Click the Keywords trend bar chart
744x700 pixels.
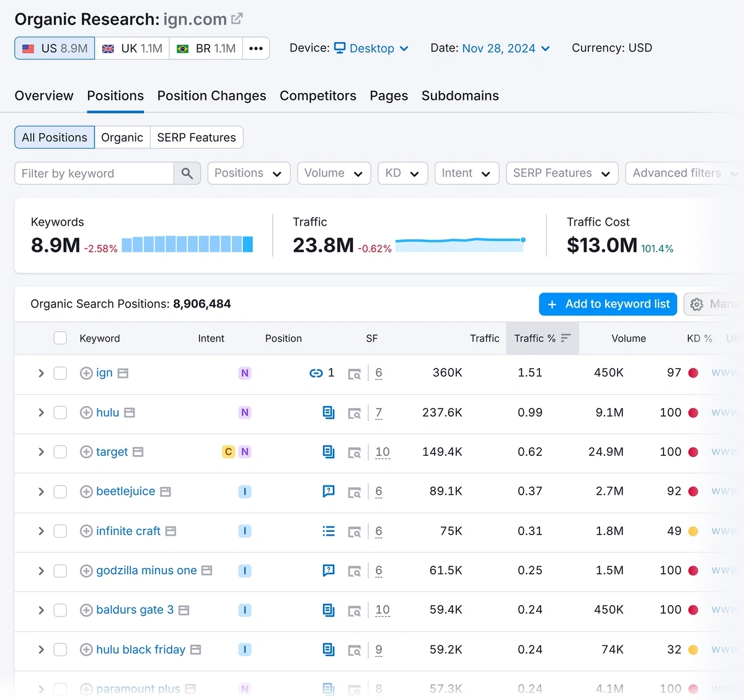187,244
